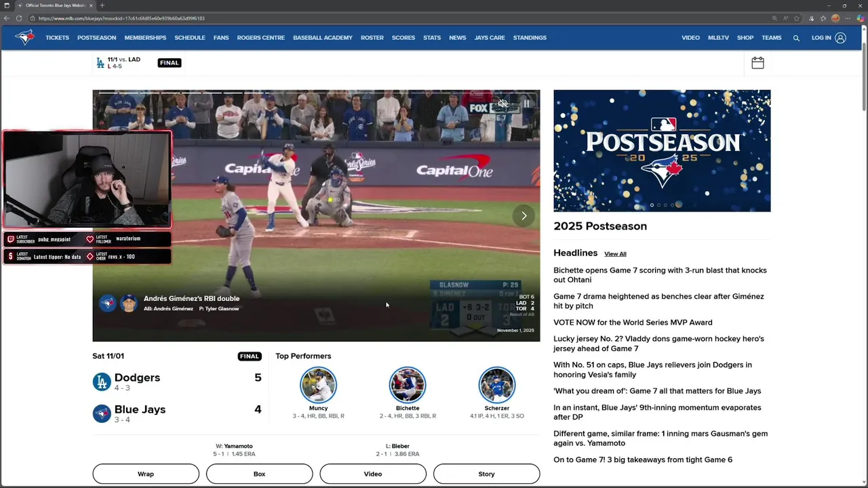Unmute the video using the muted speaker icon
This screenshot has height=488, width=868.
502,104
